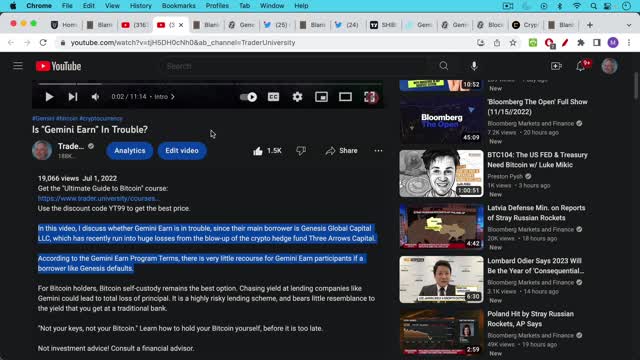Image resolution: width=640 pixels, height=360 pixels.
Task: Open the YouTube account avatar menu
Action: click(x=609, y=66)
